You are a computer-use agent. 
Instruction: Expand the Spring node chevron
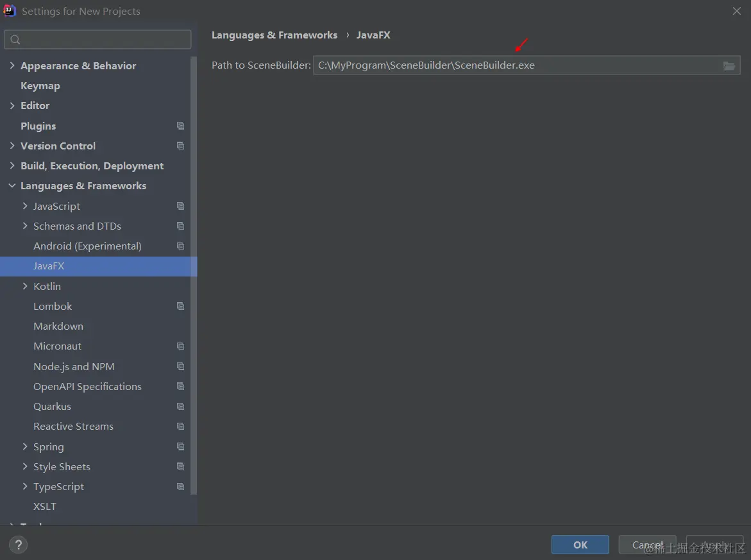[x=25, y=446]
